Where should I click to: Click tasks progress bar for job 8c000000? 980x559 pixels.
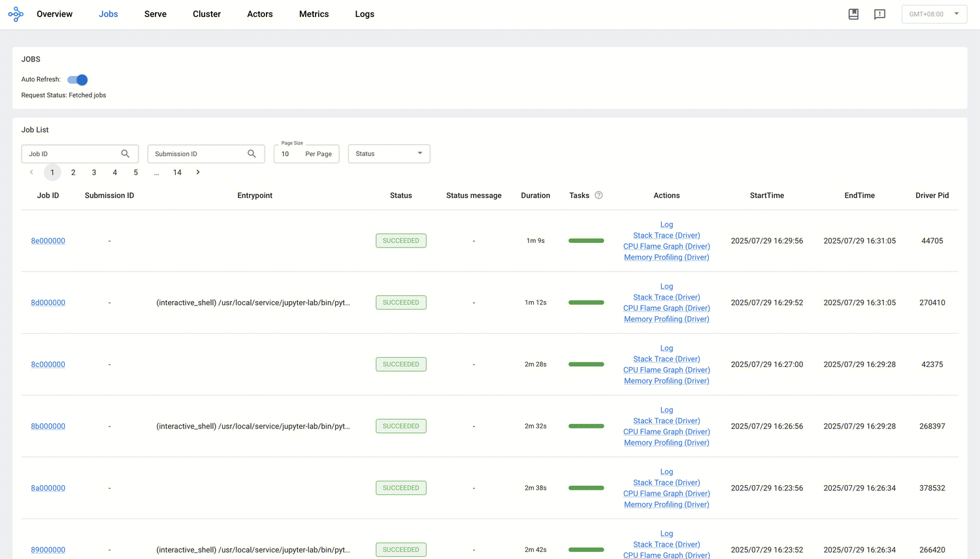[586, 364]
